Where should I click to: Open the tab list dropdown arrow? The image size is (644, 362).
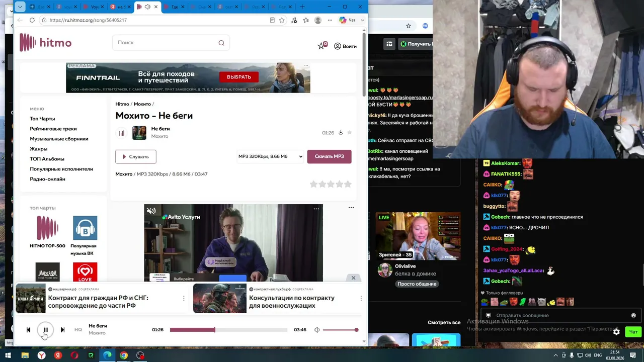pos(20,7)
